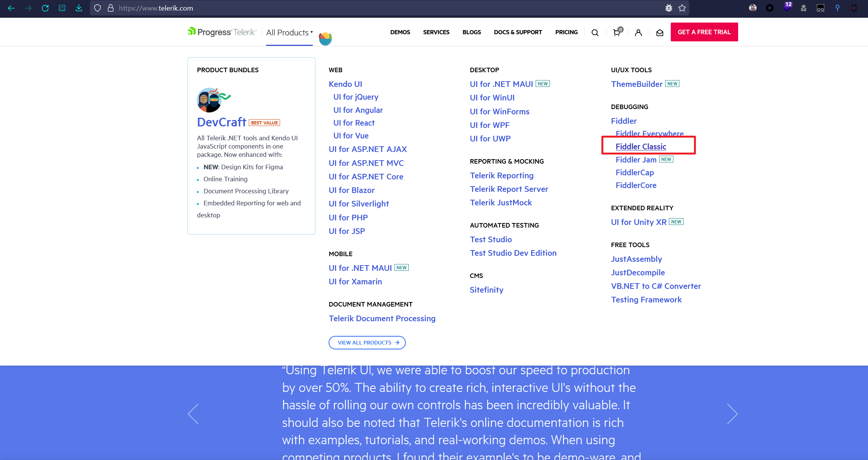Open UI for WPF

pos(490,125)
